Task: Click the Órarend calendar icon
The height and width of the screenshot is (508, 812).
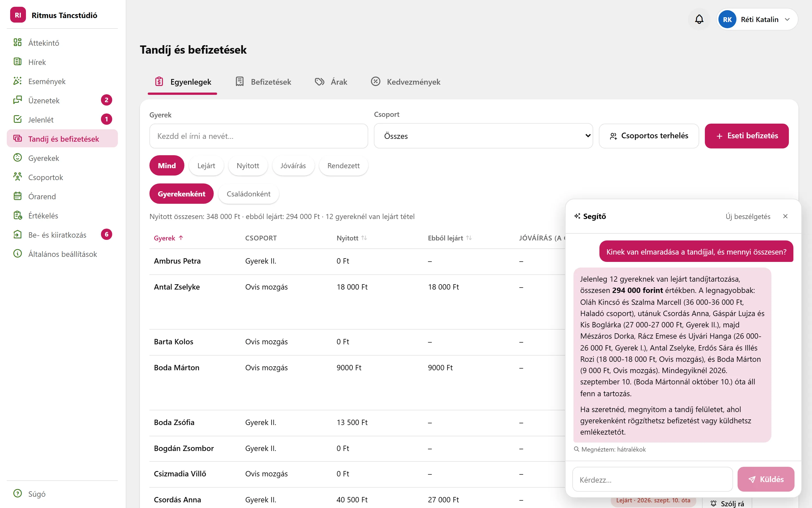Action: tap(17, 196)
